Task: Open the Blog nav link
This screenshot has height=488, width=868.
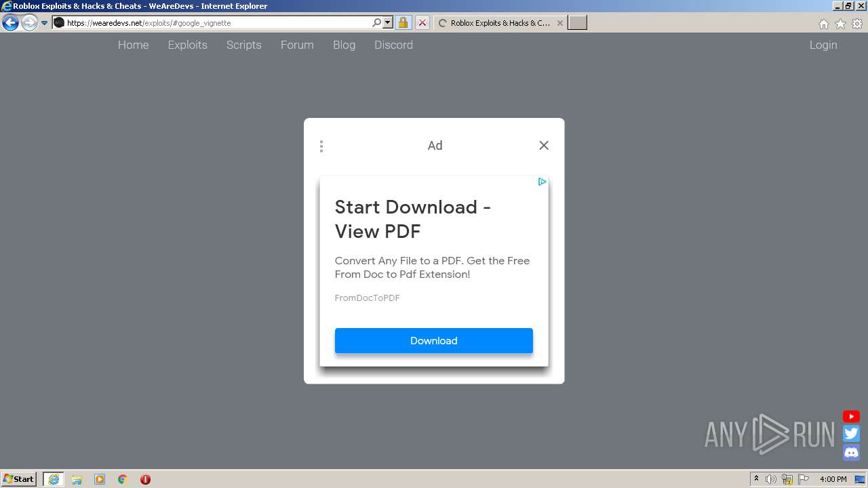Action: point(344,45)
